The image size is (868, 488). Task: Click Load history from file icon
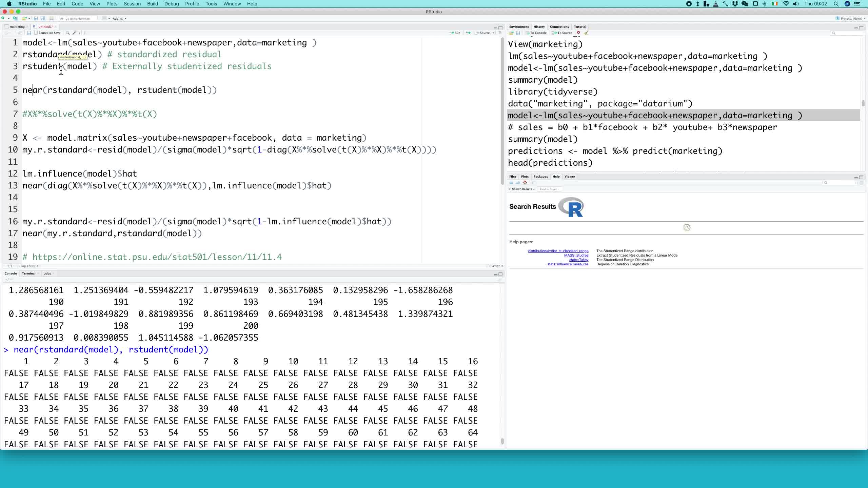pyautogui.click(x=511, y=33)
